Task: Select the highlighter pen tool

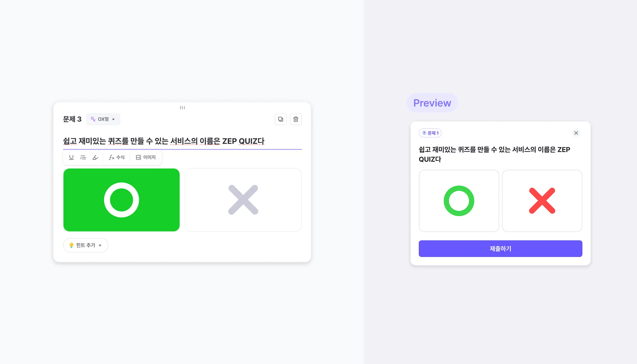Action: click(x=95, y=157)
